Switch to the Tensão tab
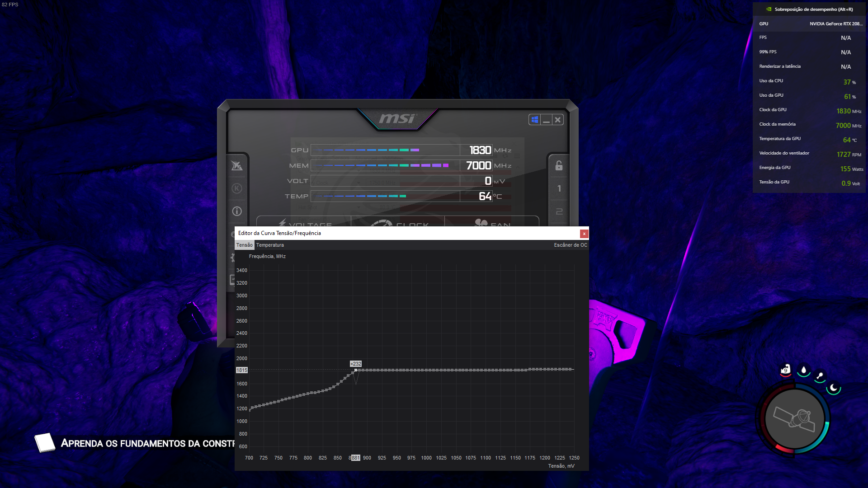Screen dimensions: 868x488 point(245,245)
